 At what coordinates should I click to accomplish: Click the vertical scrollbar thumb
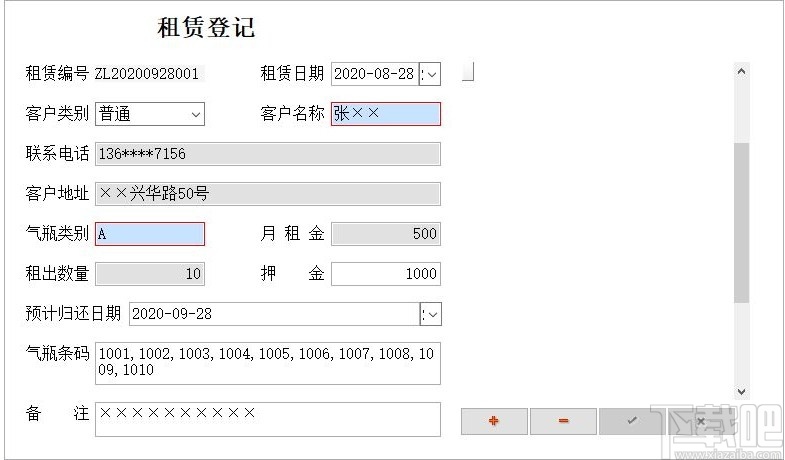741,223
